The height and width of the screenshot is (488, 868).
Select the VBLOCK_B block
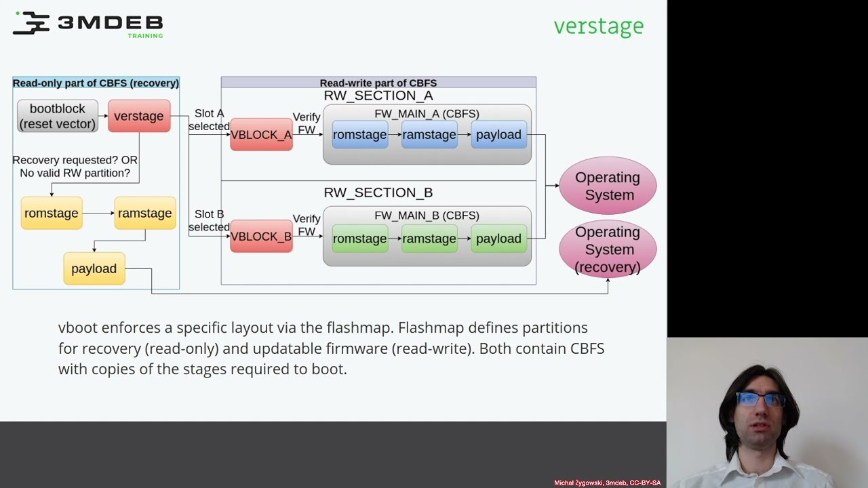(x=261, y=237)
